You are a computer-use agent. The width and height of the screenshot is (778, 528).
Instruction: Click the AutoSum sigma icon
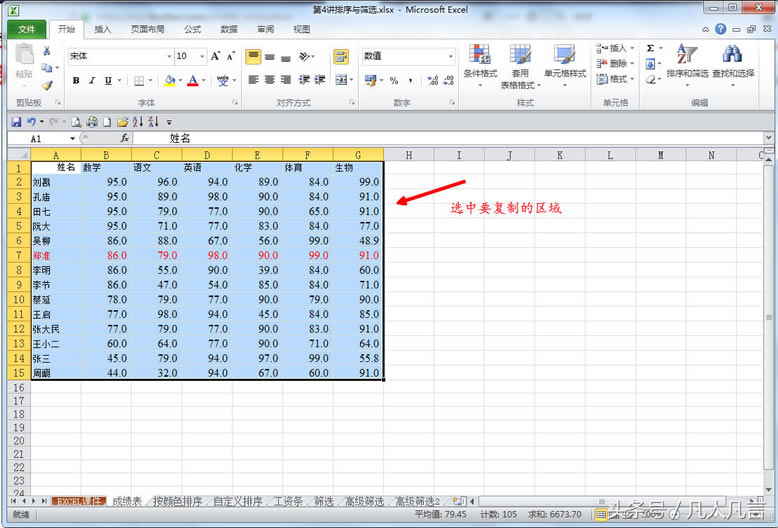coord(650,48)
